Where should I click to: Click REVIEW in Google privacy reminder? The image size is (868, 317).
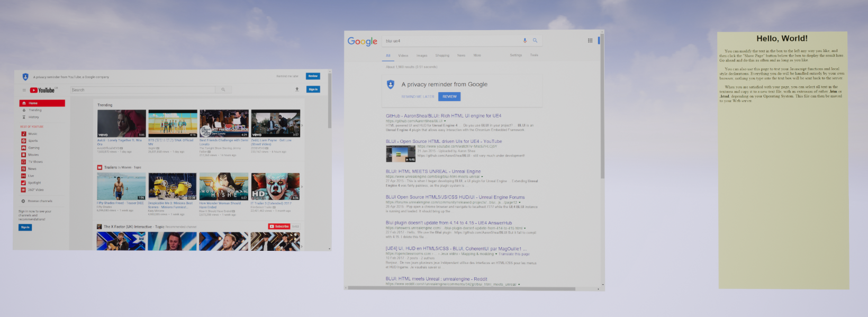(449, 96)
